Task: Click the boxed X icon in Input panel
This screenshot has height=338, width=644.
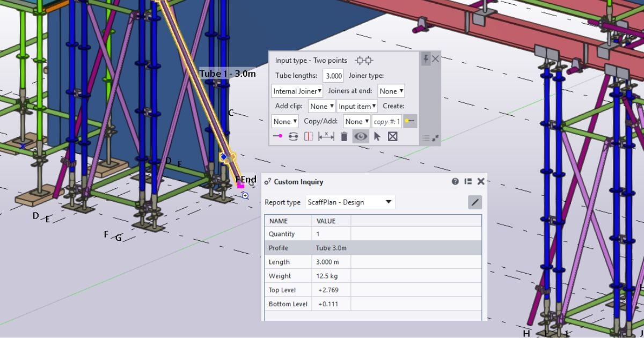Action: point(393,136)
